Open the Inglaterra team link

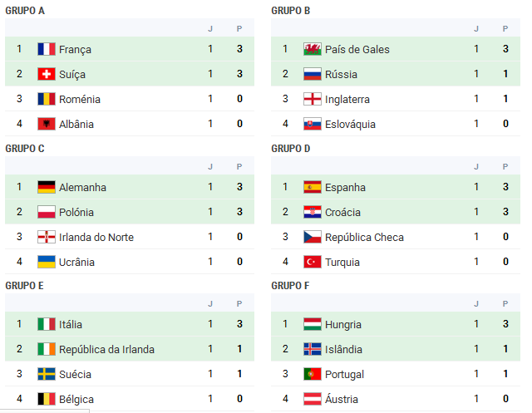[x=347, y=100]
